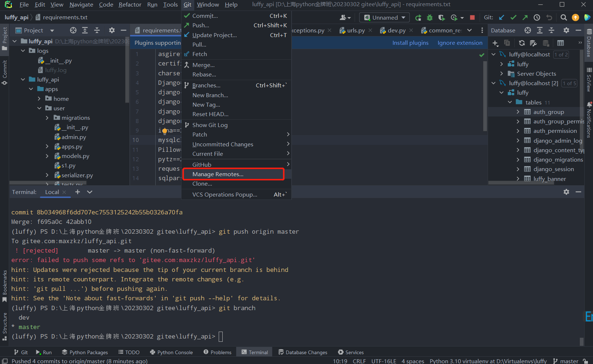Open Python Packages tool window
The width and height of the screenshot is (593, 364).
85,352
